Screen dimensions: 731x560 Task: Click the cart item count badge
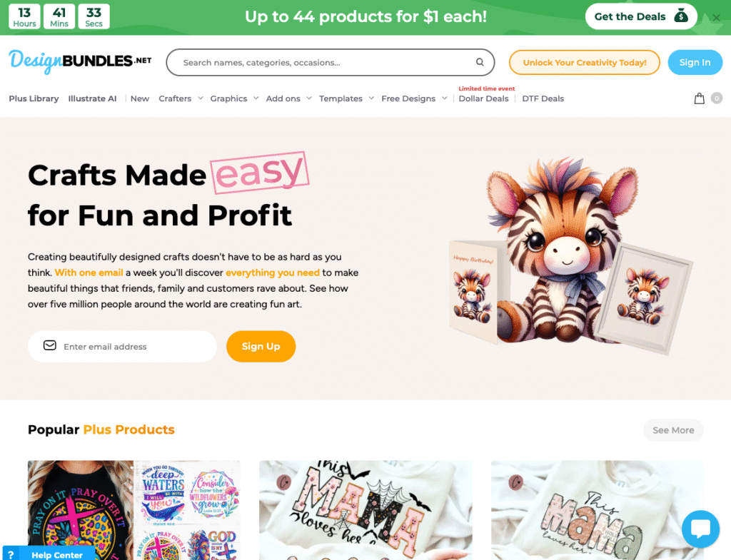[x=717, y=98]
